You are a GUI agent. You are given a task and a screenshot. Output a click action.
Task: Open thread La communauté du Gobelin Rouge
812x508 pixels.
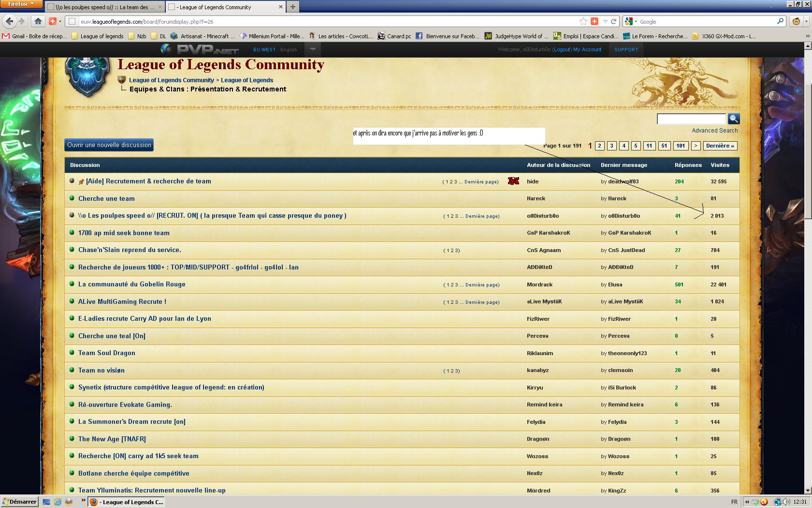[132, 284]
